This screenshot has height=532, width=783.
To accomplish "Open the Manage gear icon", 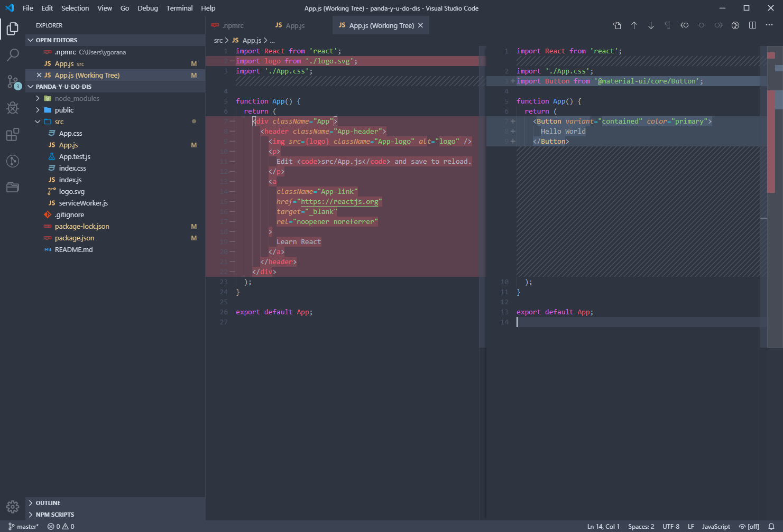I will tap(13, 507).
